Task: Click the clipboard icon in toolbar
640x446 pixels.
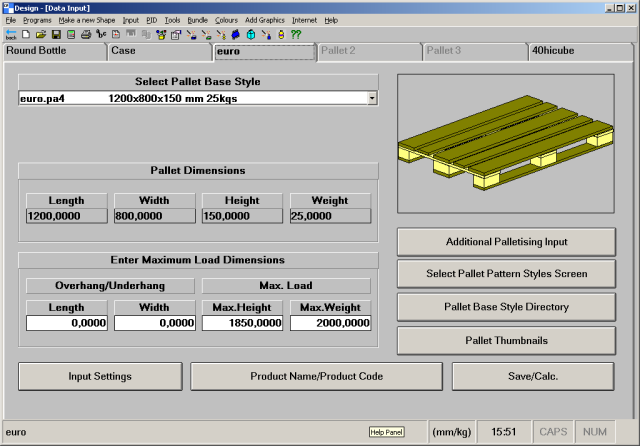Action: (176, 35)
